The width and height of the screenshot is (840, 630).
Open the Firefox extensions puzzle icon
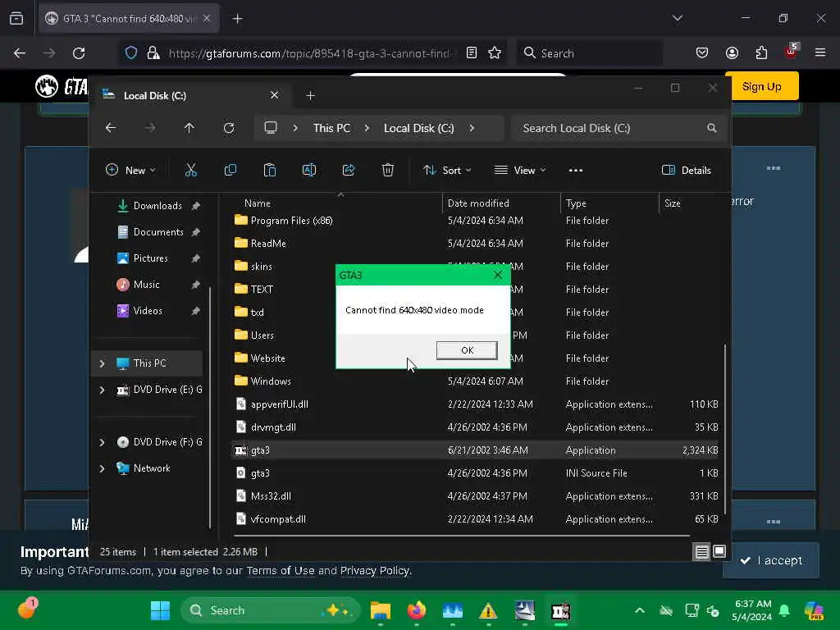click(x=761, y=53)
